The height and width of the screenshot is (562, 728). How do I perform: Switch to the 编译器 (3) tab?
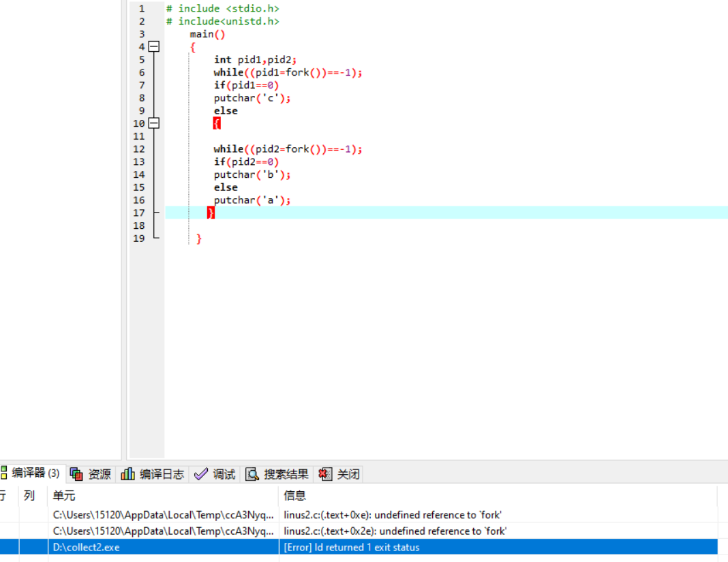(35, 473)
